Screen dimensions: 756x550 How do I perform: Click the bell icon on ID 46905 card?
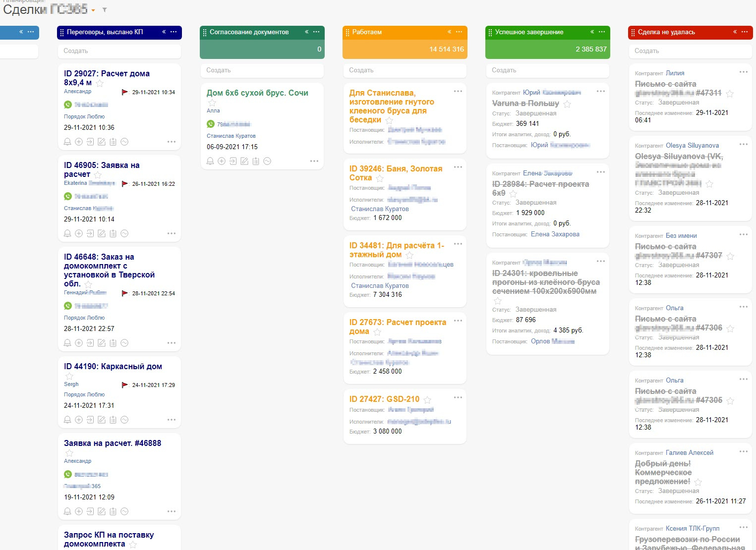pos(67,233)
